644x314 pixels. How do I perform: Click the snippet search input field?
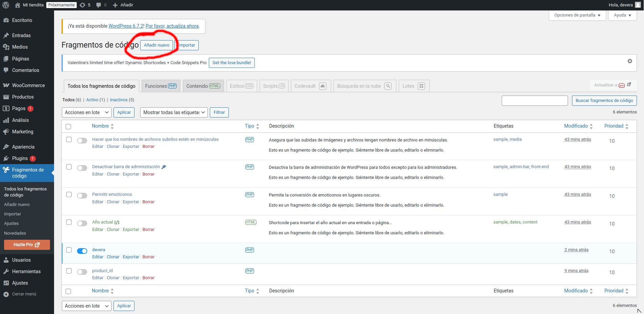click(535, 101)
